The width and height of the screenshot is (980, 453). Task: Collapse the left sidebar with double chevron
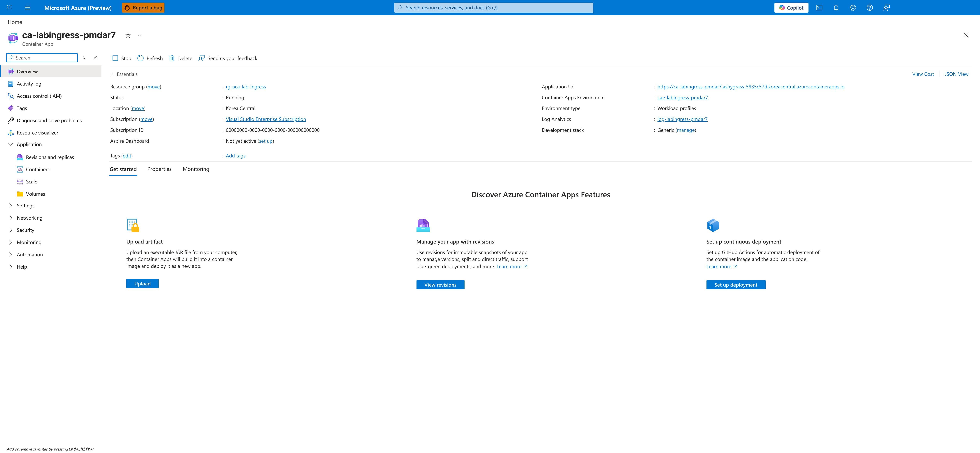point(96,58)
